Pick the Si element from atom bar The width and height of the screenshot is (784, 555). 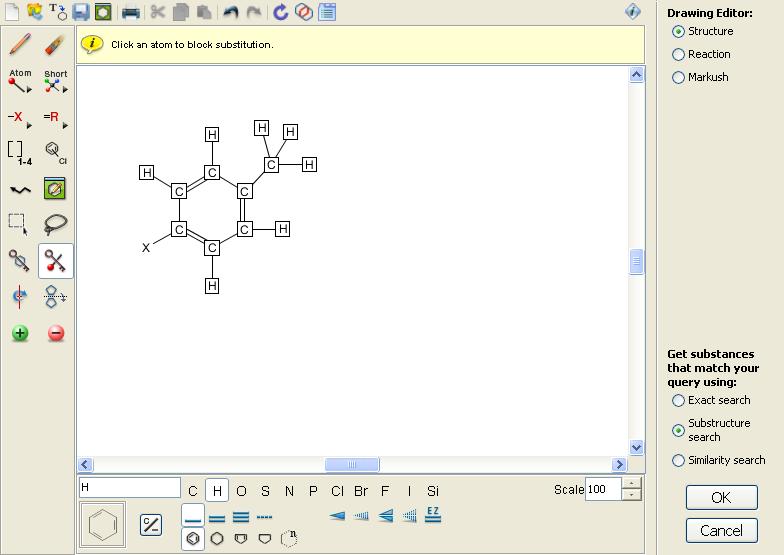(x=433, y=491)
